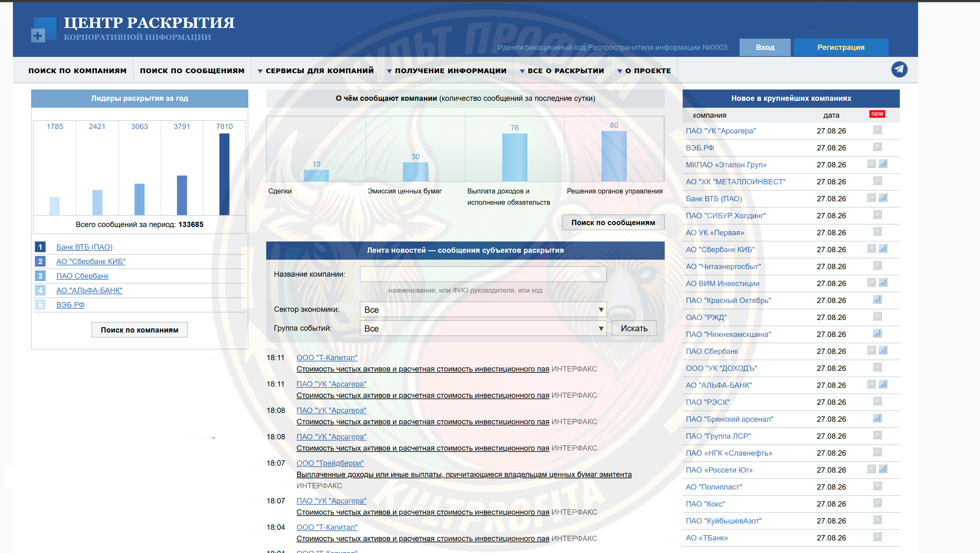Open document icon for ПАО "УК "Арсагера" table row
Screen dimensions: 980x553
pos(877,130)
